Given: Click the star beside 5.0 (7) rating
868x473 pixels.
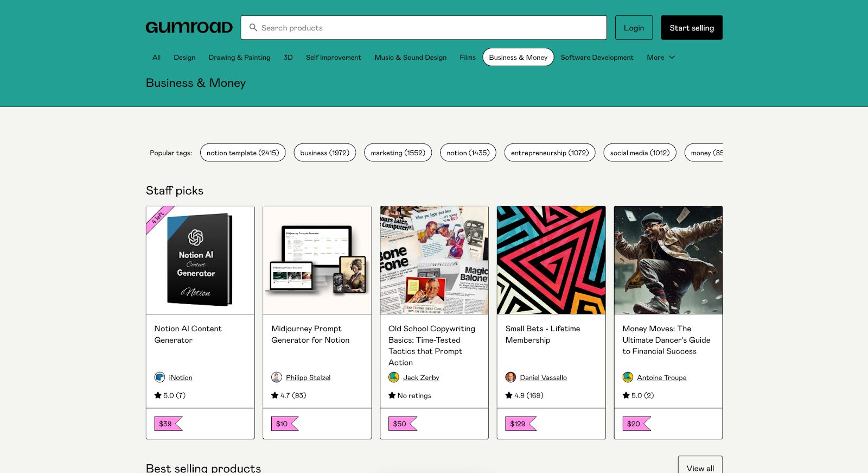Looking at the screenshot, I should [158, 395].
